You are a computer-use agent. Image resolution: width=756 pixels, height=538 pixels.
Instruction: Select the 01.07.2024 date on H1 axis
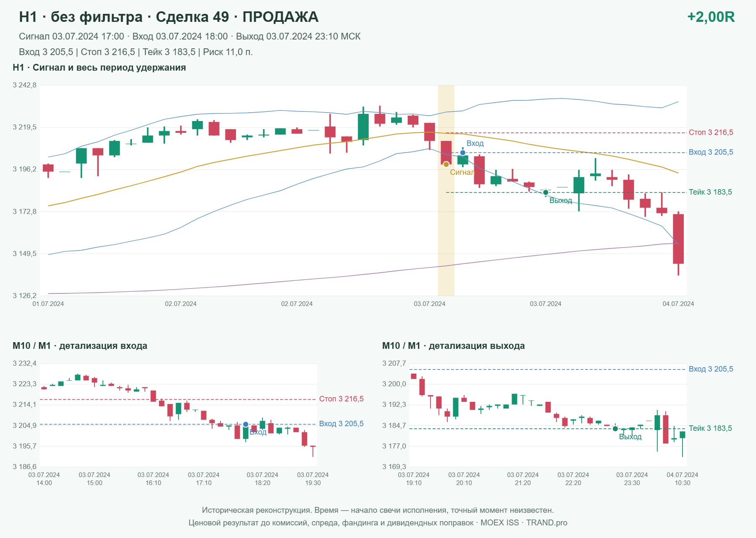[48, 304]
